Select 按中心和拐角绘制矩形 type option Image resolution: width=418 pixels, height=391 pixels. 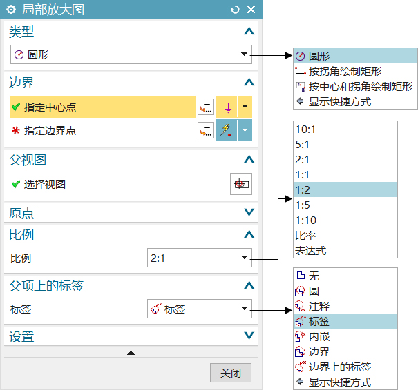(355, 87)
